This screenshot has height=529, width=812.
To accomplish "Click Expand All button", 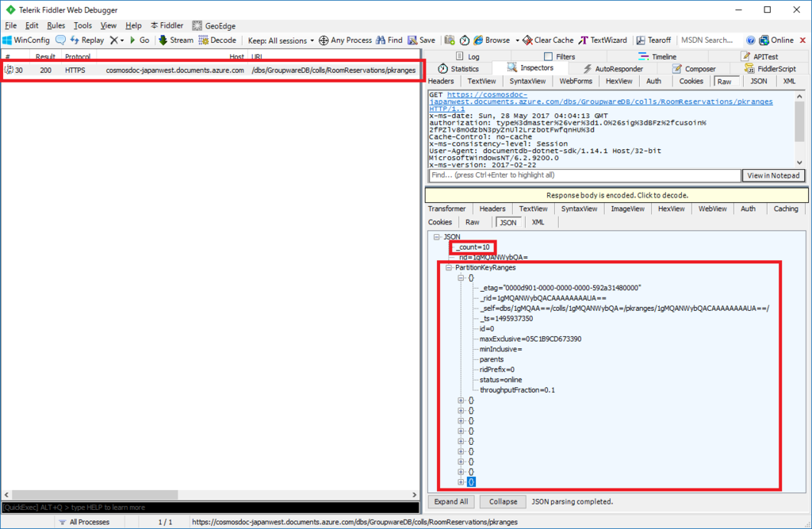I will (x=451, y=501).
